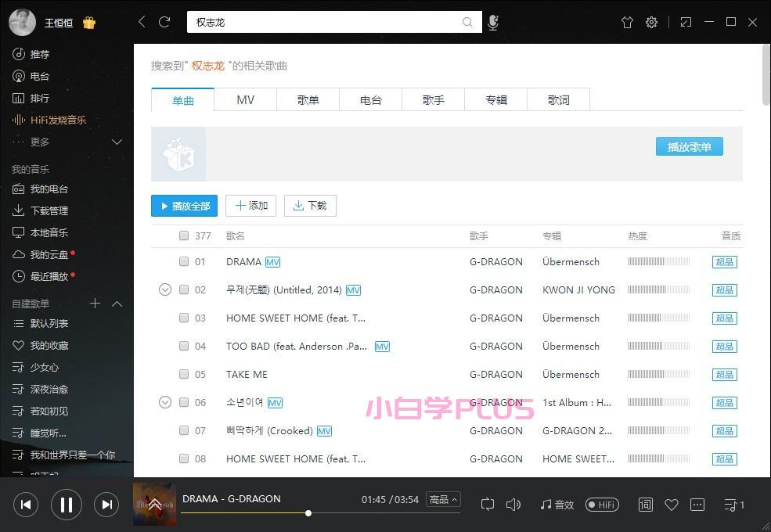
Task: Open 我的收藏 playlist
Action: point(41,346)
